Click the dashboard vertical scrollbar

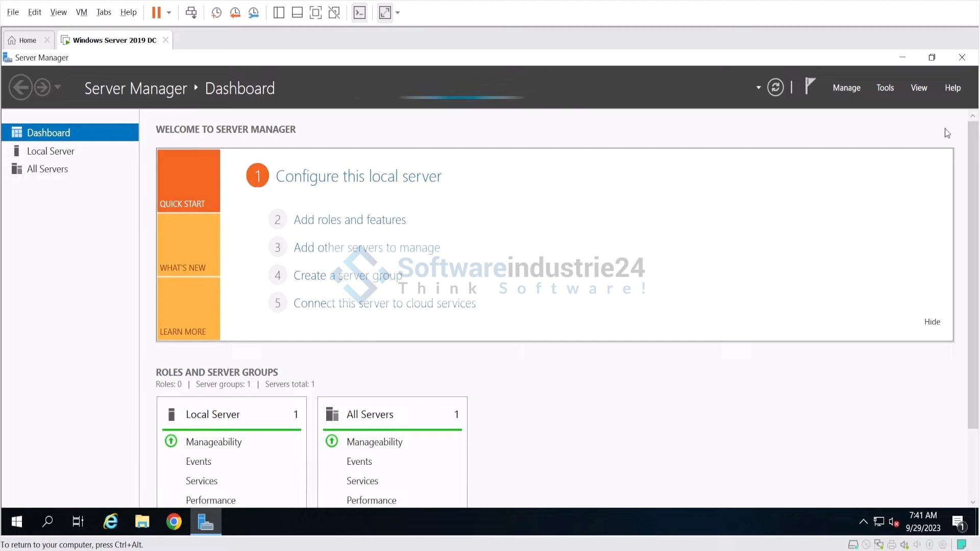pos(973,275)
